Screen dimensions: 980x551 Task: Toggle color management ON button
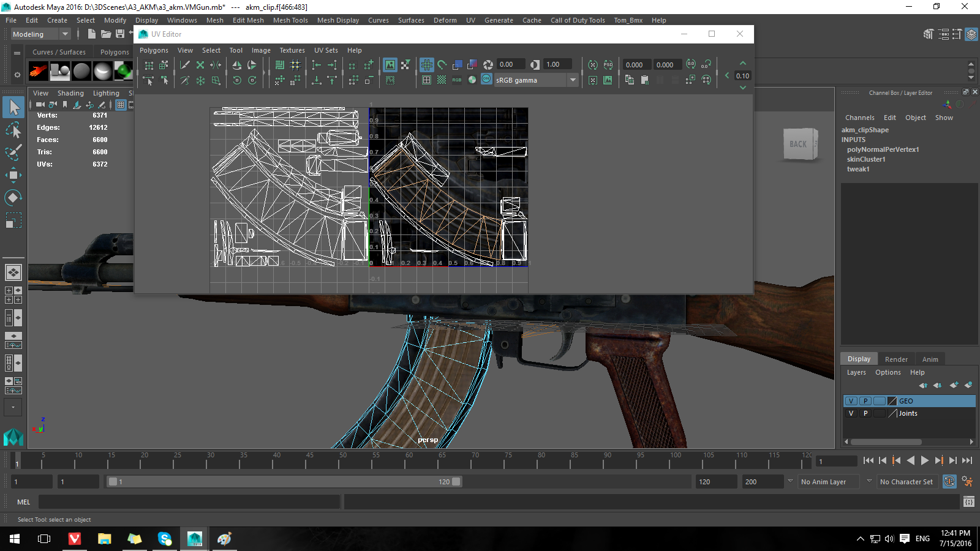tap(486, 80)
